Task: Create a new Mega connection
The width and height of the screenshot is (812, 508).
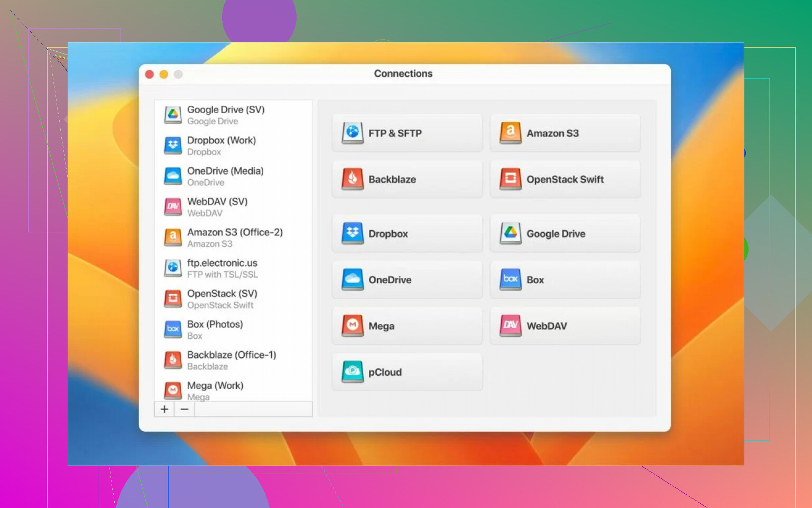Action: [x=407, y=325]
